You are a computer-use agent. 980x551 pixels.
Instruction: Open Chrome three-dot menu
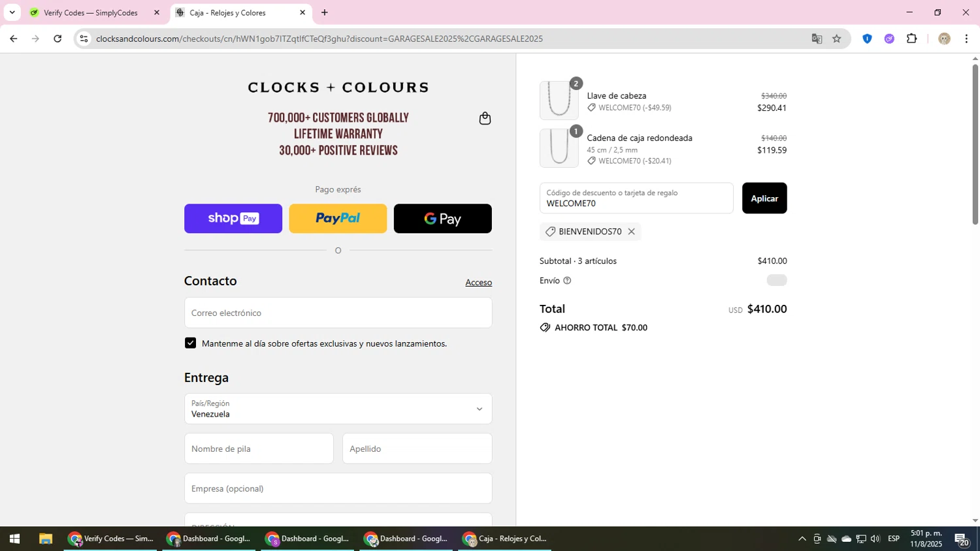coord(966,39)
